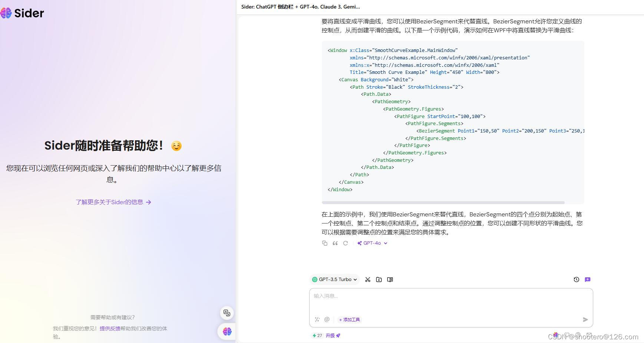This screenshot has height=343, width=644.
Task: Click the "需要帮助或有建议?" text
Action: point(113,317)
